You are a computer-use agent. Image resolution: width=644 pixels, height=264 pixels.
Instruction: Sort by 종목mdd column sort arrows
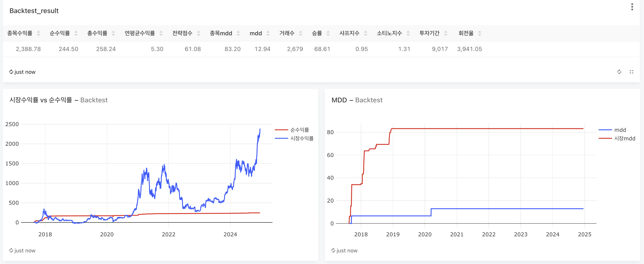(238, 33)
